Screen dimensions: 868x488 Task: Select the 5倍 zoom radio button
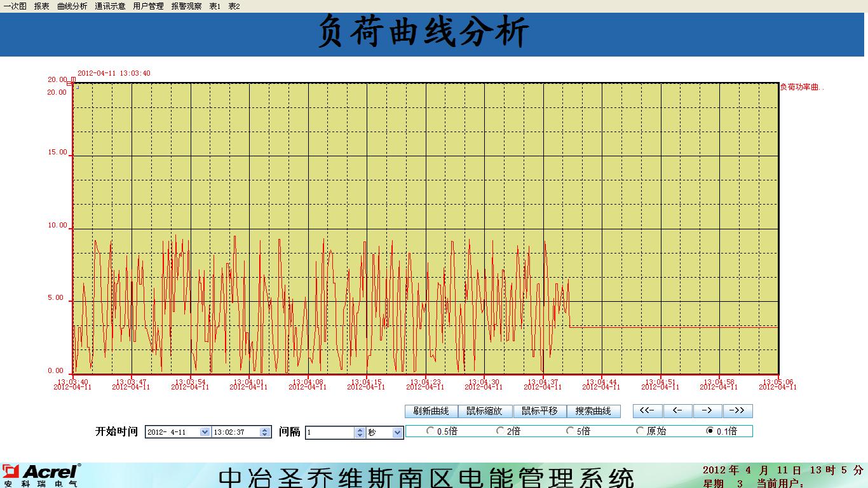coord(571,431)
